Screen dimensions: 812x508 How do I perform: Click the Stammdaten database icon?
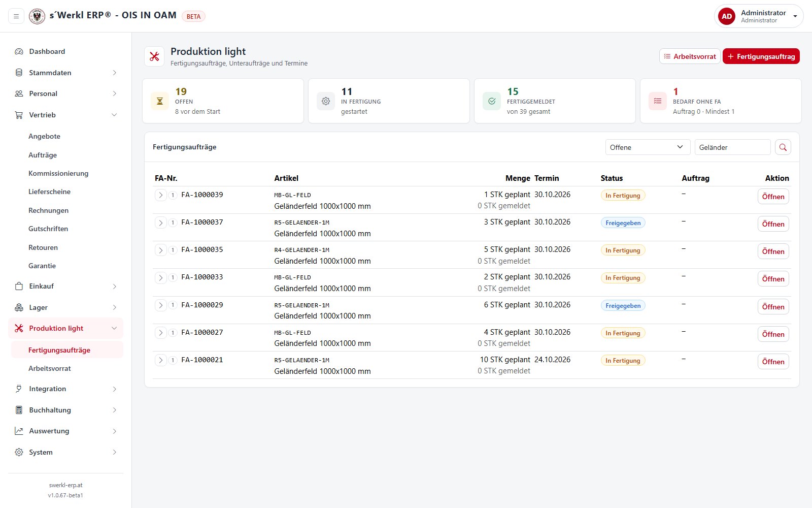[19, 73]
